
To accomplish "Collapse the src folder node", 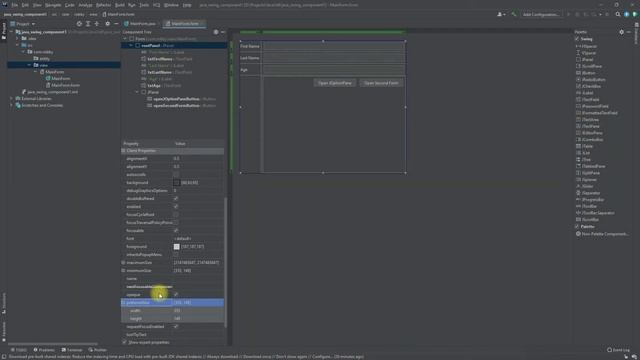I will (18, 45).
